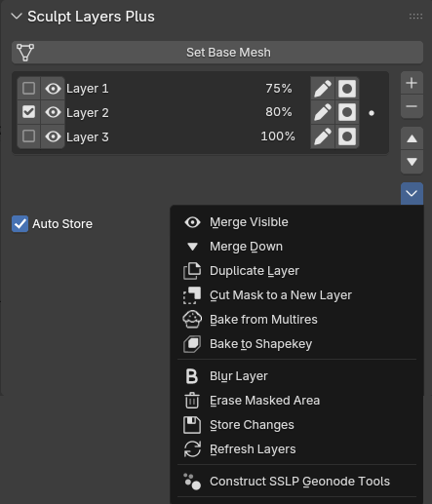Disable the Auto Store checkbox
Image resolution: width=432 pixels, height=504 pixels.
coord(20,224)
